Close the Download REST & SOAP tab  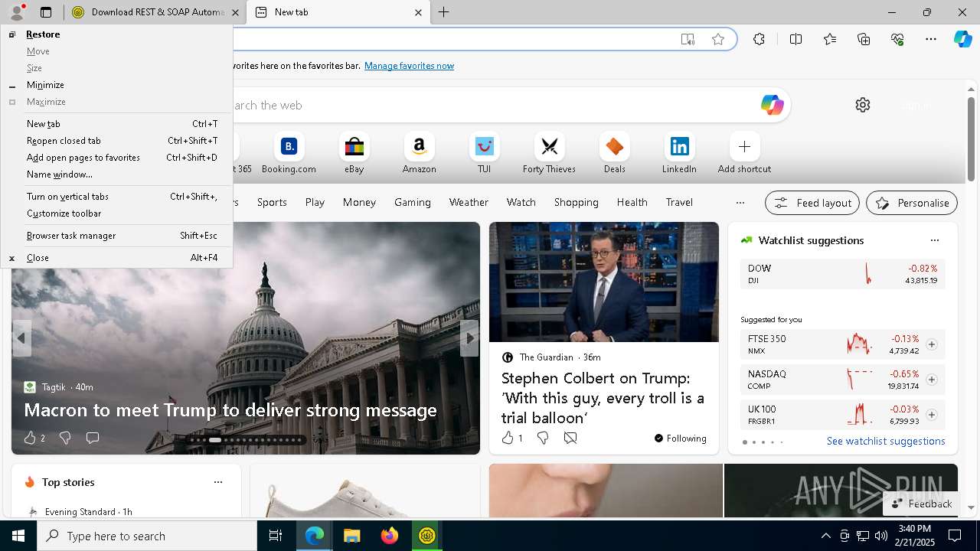click(235, 12)
